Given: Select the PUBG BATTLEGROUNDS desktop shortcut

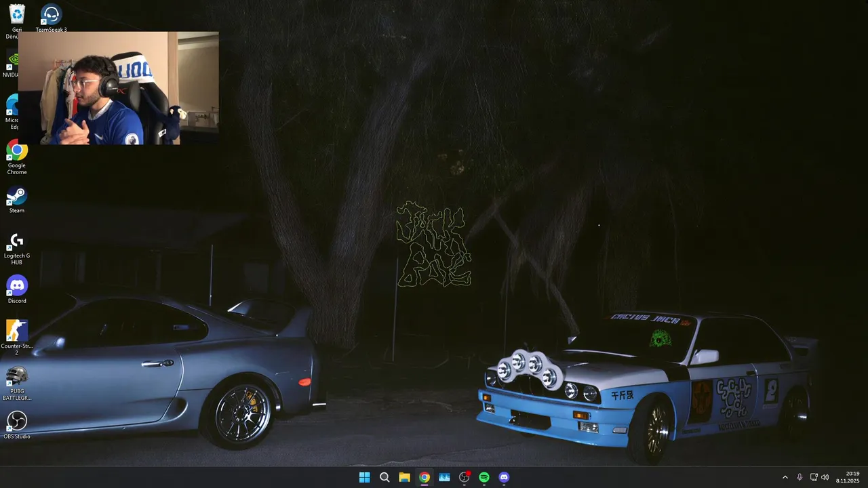Looking at the screenshot, I should click(17, 383).
